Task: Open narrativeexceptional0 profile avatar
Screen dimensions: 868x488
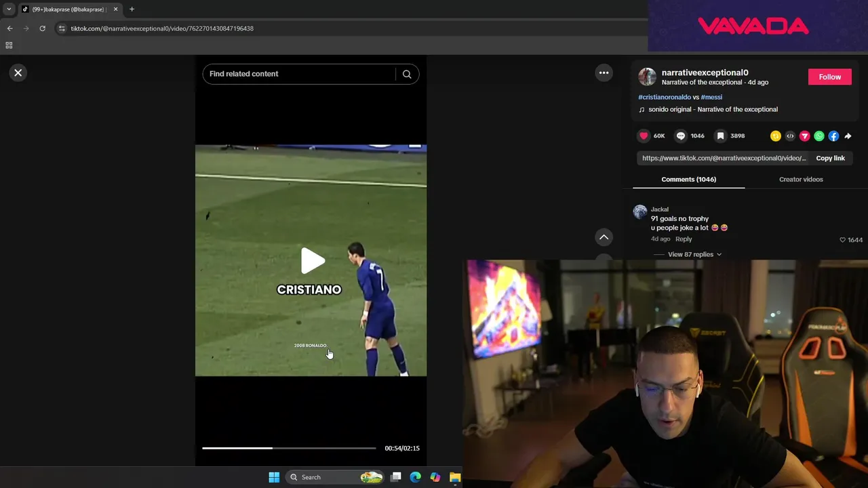Action: (647, 77)
